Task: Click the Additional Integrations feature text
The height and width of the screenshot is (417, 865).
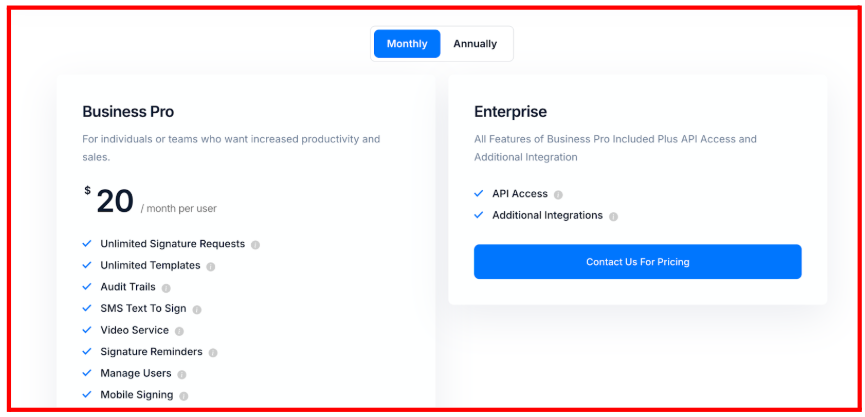Action: 547,215
